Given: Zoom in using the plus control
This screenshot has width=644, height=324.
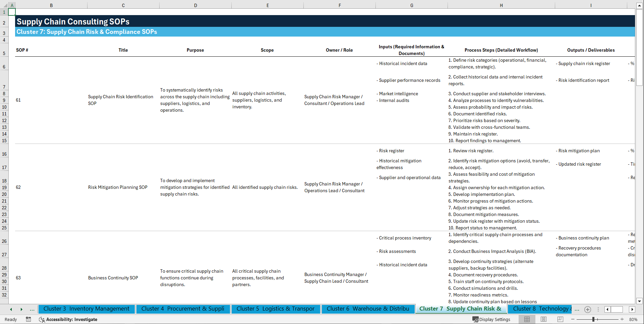Looking at the screenshot, I should 623,319.
